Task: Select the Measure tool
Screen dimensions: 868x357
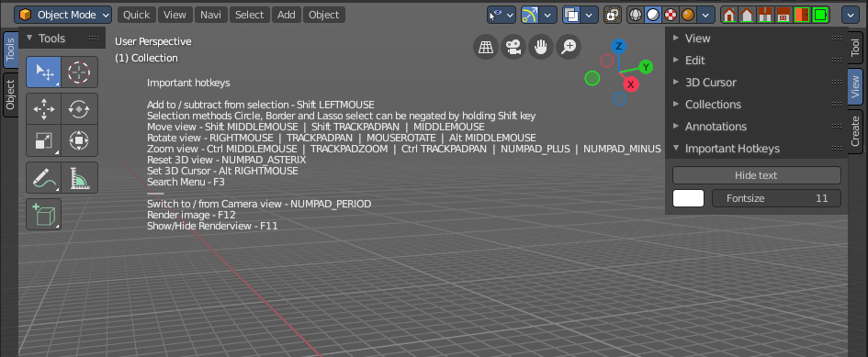Action: pos(79,178)
